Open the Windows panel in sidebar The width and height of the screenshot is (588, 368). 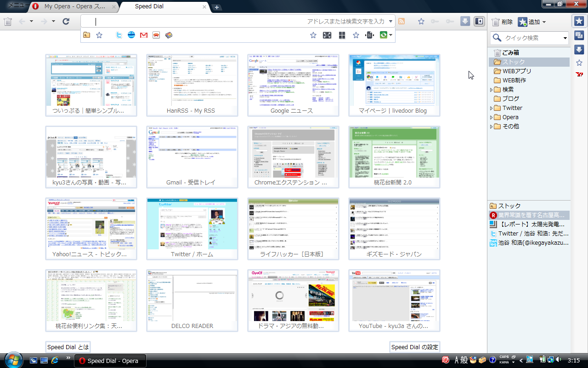[x=579, y=35]
